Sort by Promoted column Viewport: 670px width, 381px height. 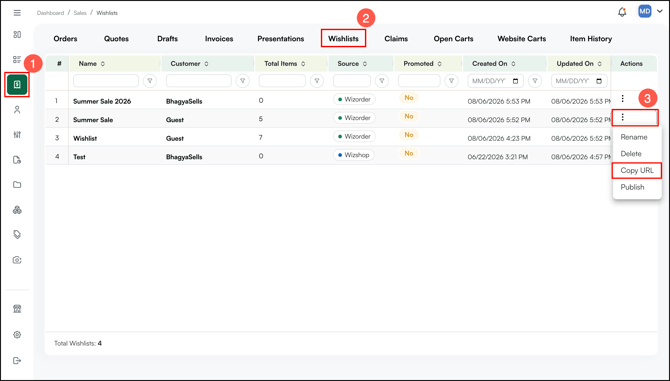[x=439, y=64]
